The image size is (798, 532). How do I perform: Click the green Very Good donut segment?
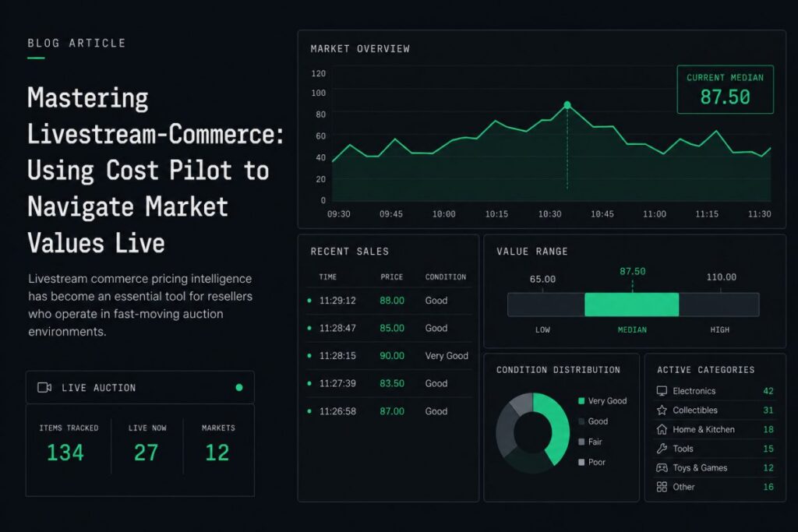pyautogui.click(x=559, y=425)
